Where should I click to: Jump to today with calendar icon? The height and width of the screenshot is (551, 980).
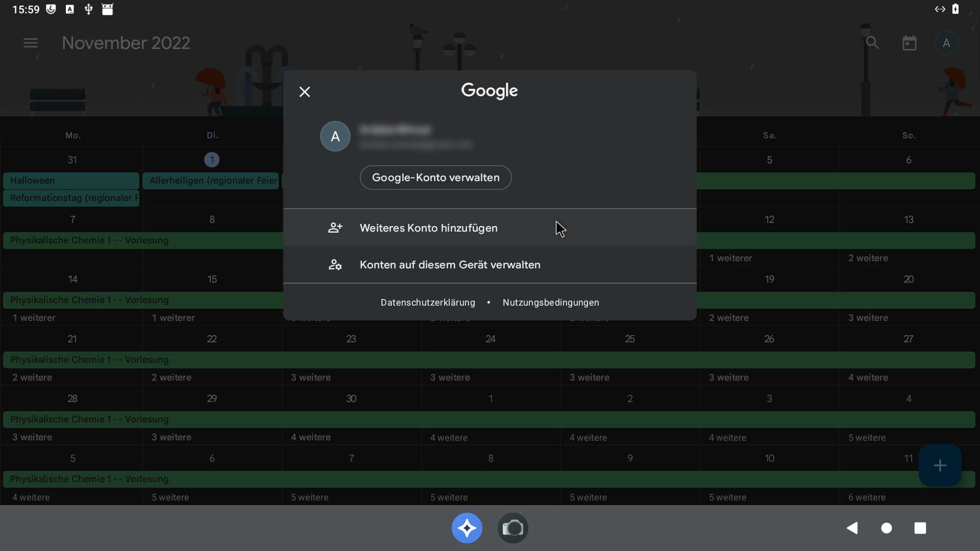[910, 43]
